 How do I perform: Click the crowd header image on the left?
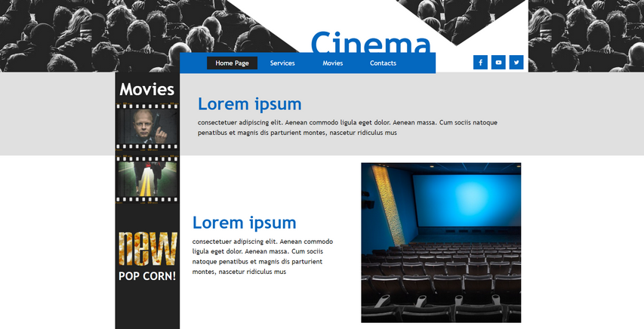91,34
